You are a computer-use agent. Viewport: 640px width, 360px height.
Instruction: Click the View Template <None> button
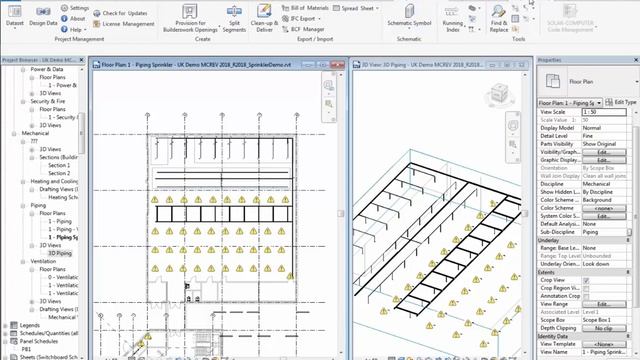[x=604, y=344]
